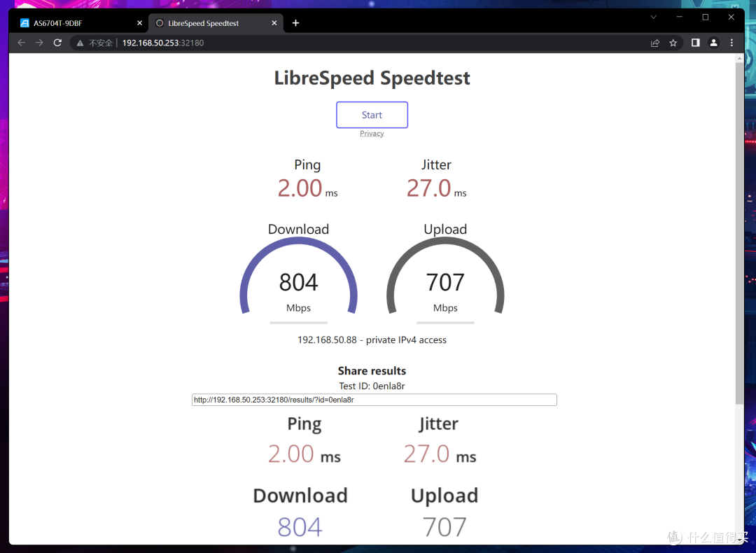
Task: Open the three-dot browser menu
Action: [x=731, y=43]
